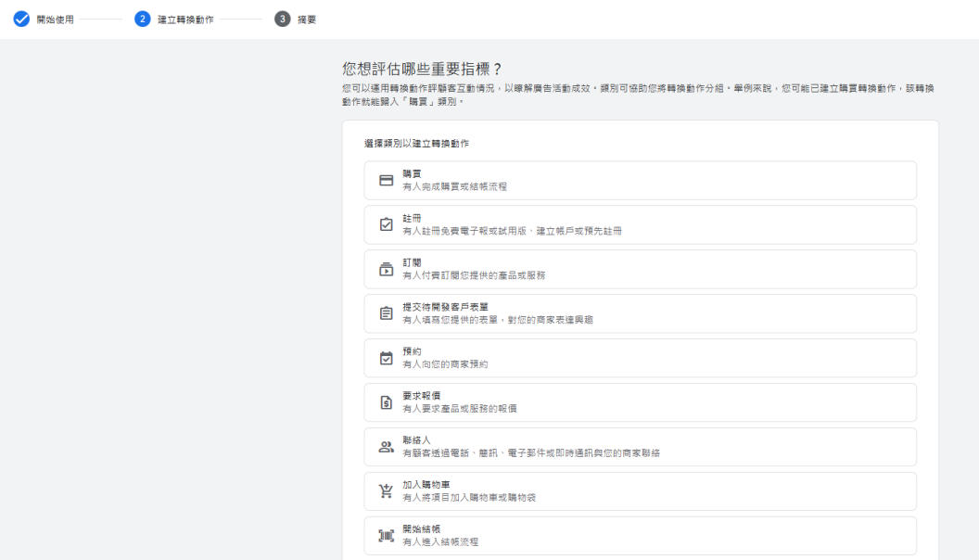The height and width of the screenshot is (560, 979).
Task: Click the calendar icon for 預約
Action: (387, 359)
